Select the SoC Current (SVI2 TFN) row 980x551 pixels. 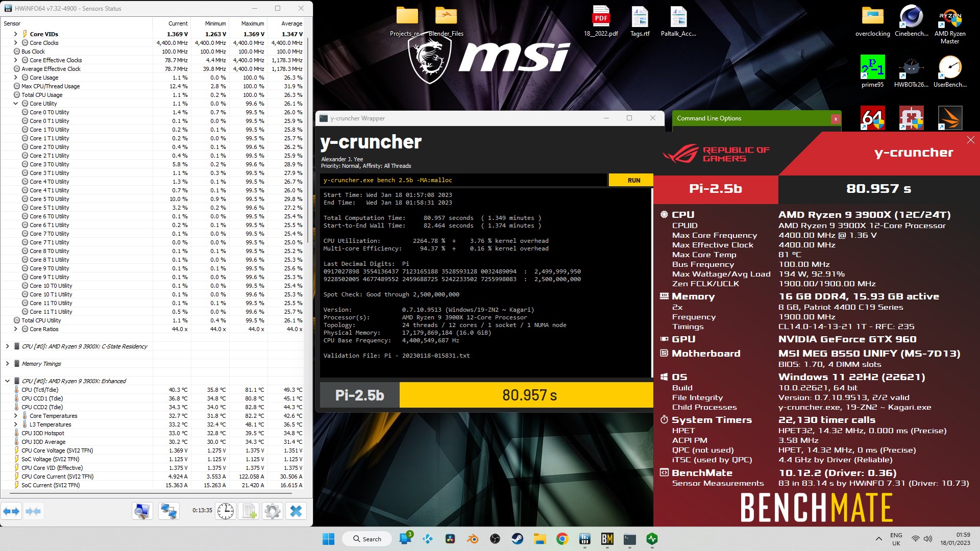pyautogui.click(x=153, y=485)
